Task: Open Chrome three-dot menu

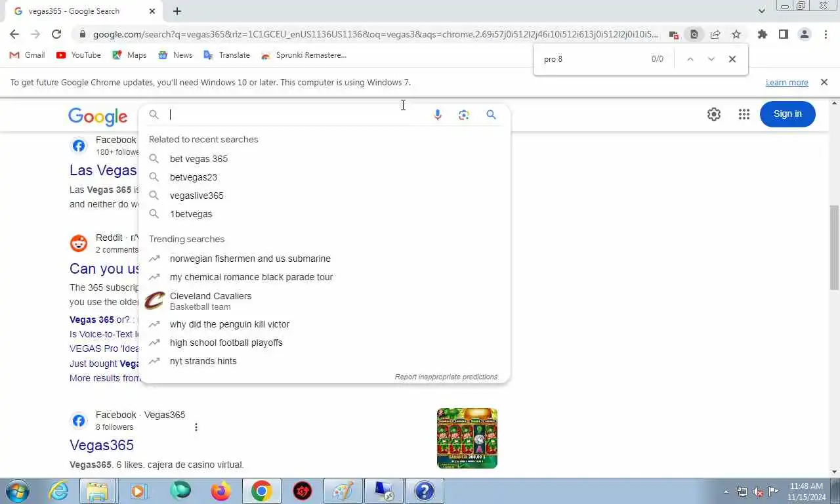Action: click(x=826, y=34)
